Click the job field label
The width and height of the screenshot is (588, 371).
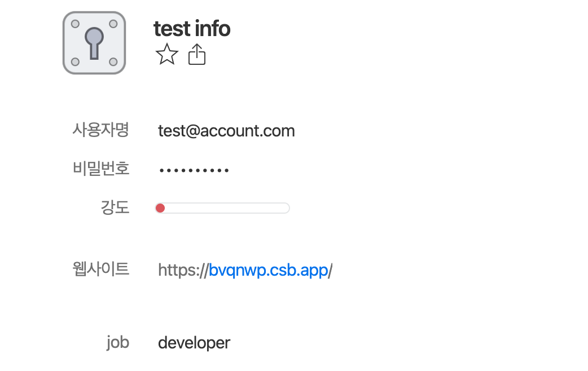tap(118, 342)
